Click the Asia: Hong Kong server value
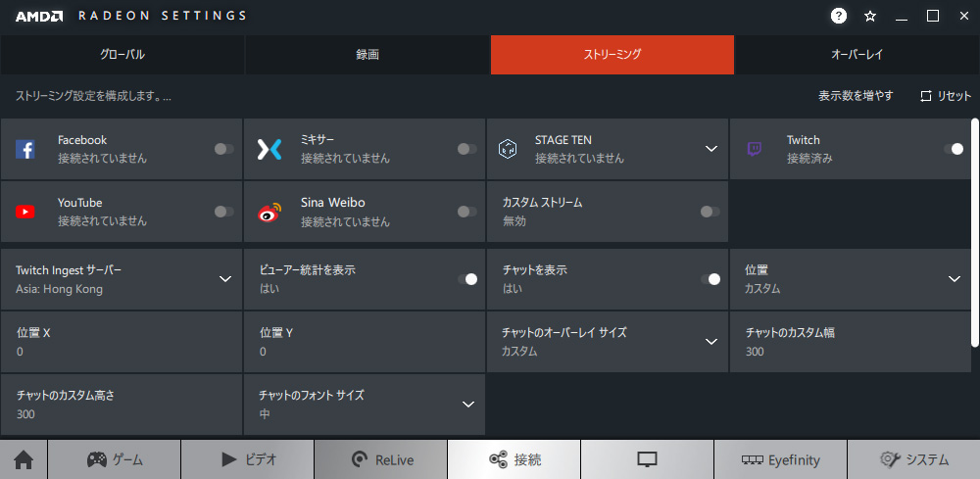Viewport: 980px width, 479px height. click(60, 289)
